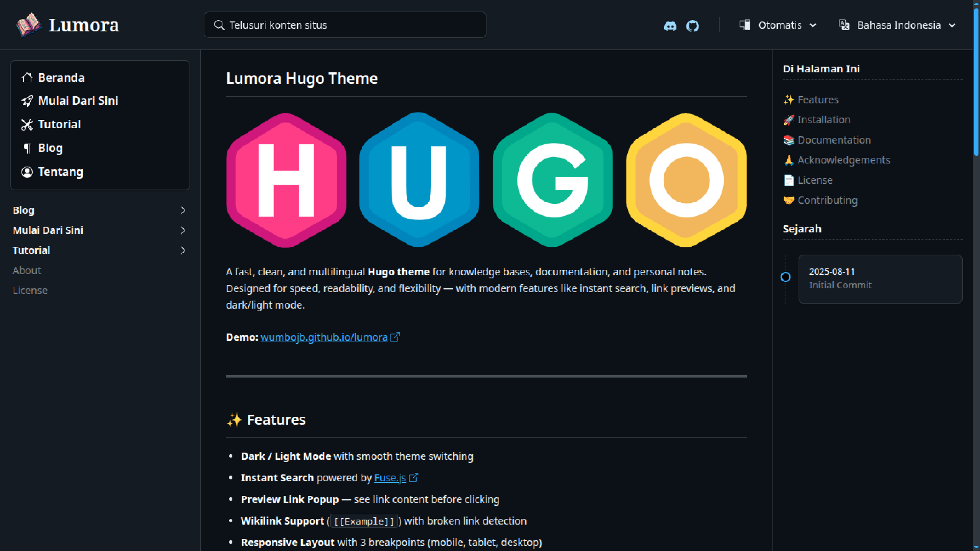Click the pink H hexagon logo
Viewport: 980px width, 551px height.
point(286,180)
